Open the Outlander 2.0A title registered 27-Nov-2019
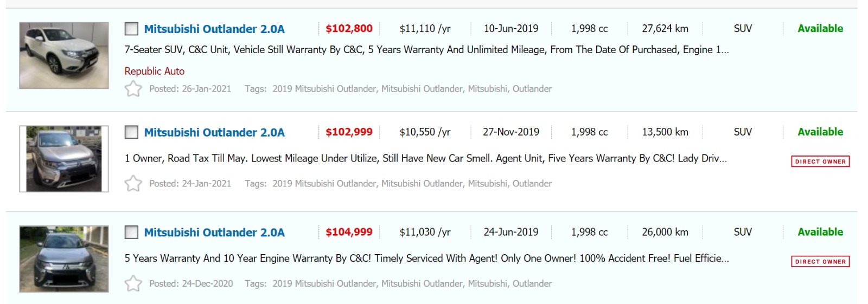The width and height of the screenshot is (868, 304). pos(214,132)
